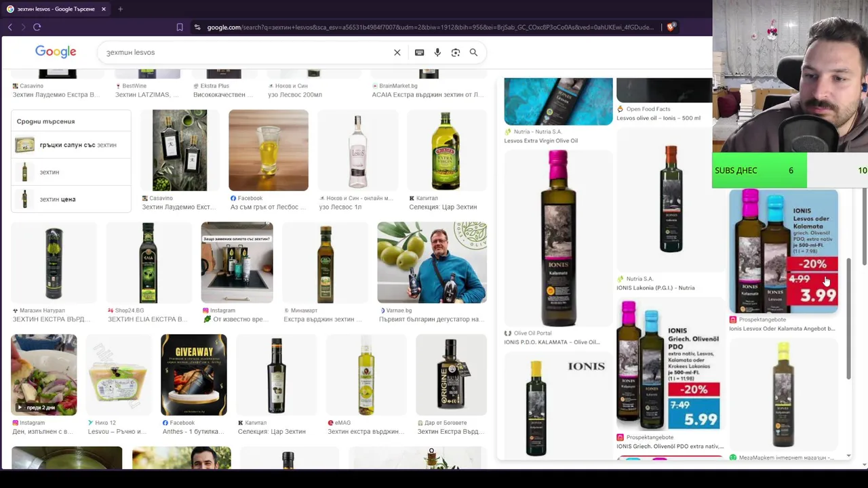Click the page's main vertical scrollbar
Image resolution: width=868 pixels, height=488 pixels.
(864, 227)
